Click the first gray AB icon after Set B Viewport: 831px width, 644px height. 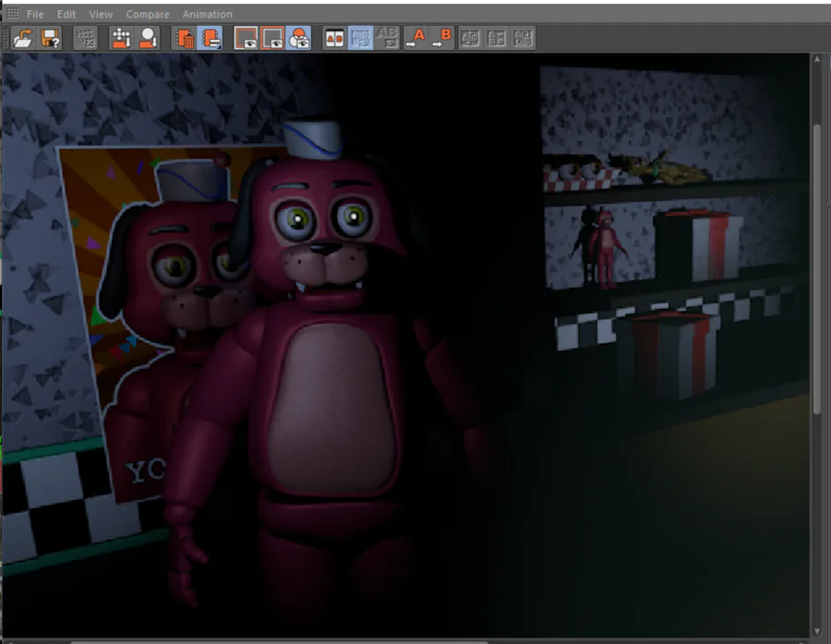[470, 38]
